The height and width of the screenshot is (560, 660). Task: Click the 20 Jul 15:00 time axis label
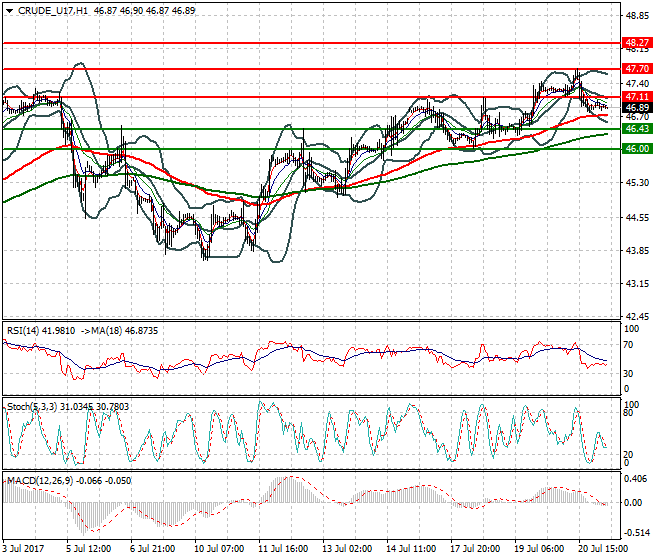tap(603, 549)
